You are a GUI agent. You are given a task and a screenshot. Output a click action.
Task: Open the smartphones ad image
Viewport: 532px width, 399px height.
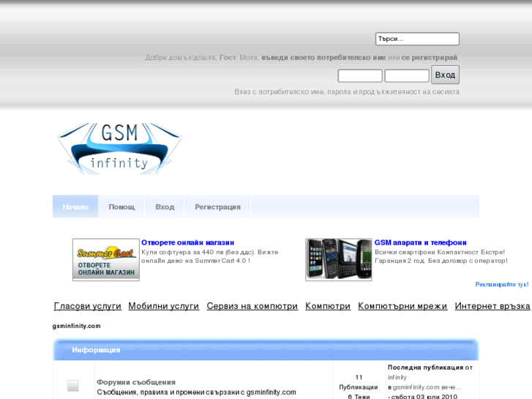point(339,260)
